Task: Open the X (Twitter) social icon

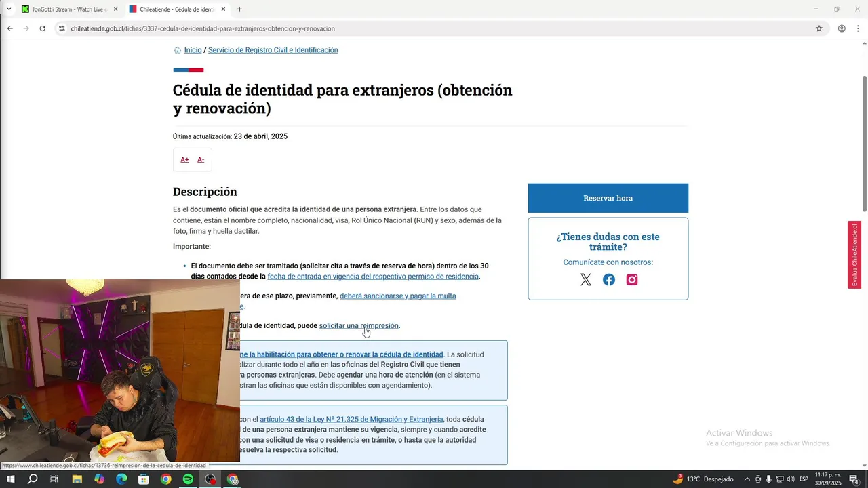Action: (x=586, y=280)
